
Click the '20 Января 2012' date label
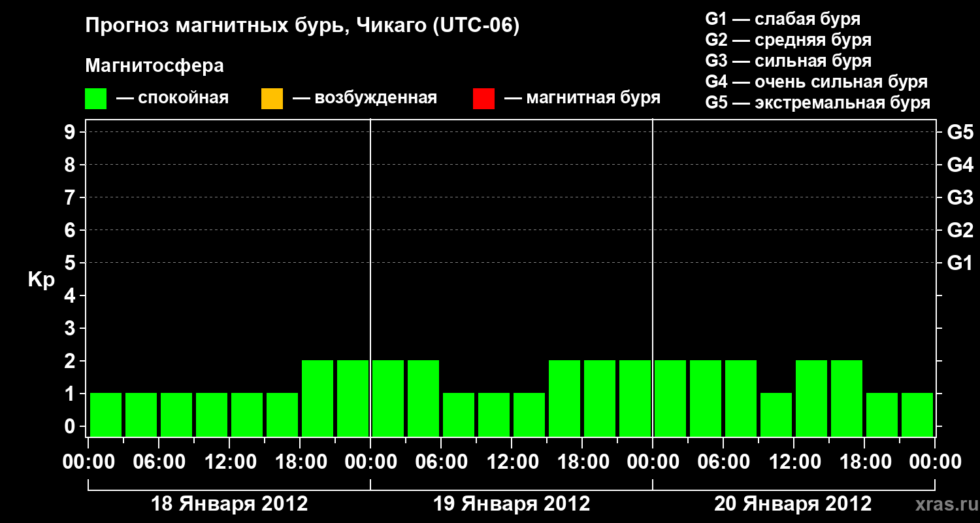click(x=793, y=504)
